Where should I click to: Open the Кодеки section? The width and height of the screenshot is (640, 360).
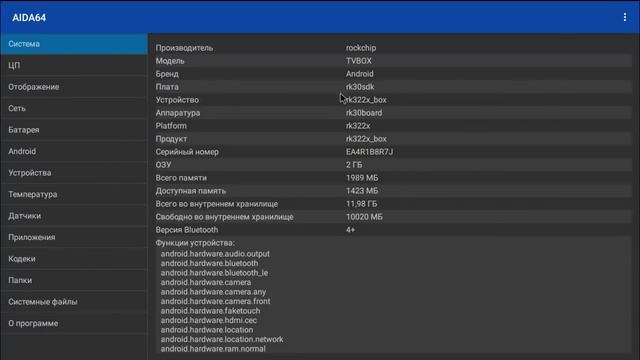pyautogui.click(x=74, y=259)
